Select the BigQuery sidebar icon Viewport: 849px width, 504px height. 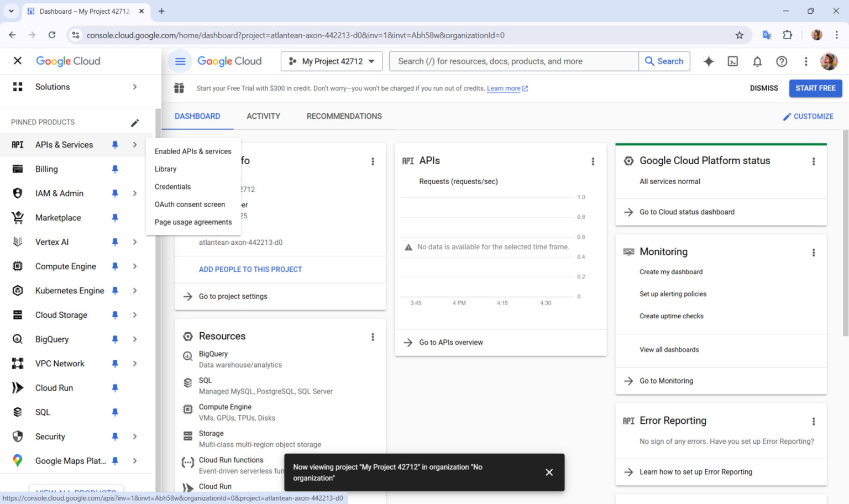tap(17, 339)
